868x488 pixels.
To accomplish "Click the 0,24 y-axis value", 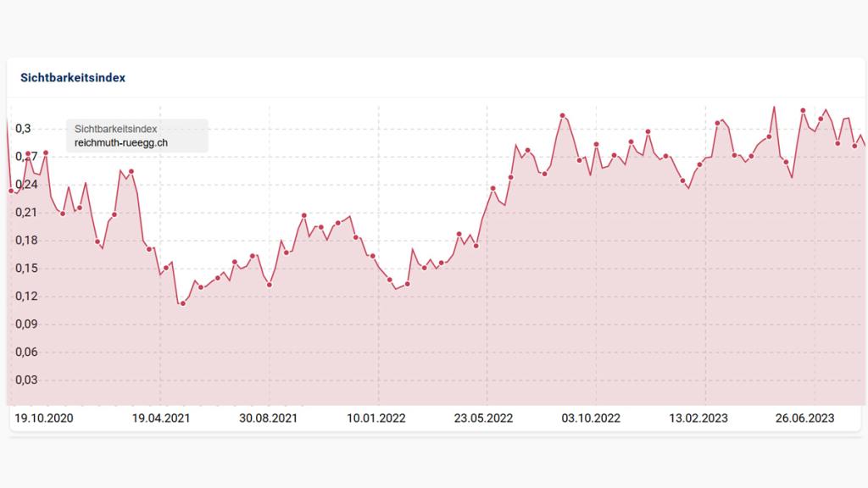I will (25, 185).
